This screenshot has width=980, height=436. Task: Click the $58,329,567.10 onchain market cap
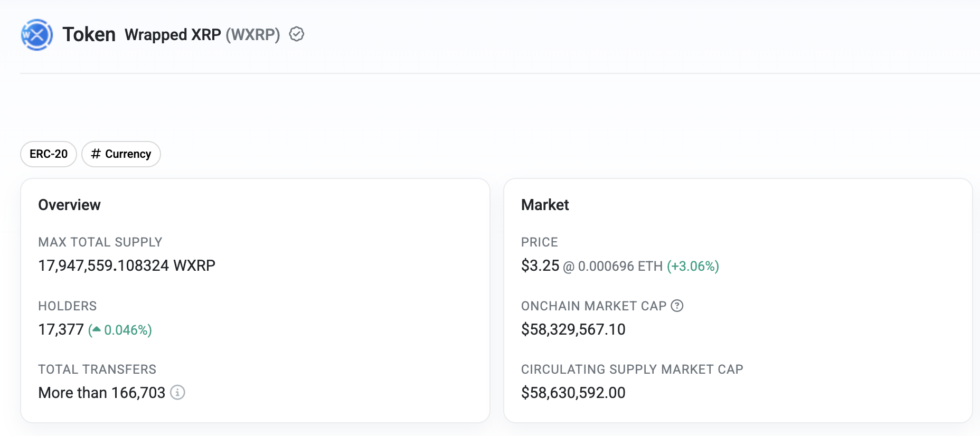573,329
